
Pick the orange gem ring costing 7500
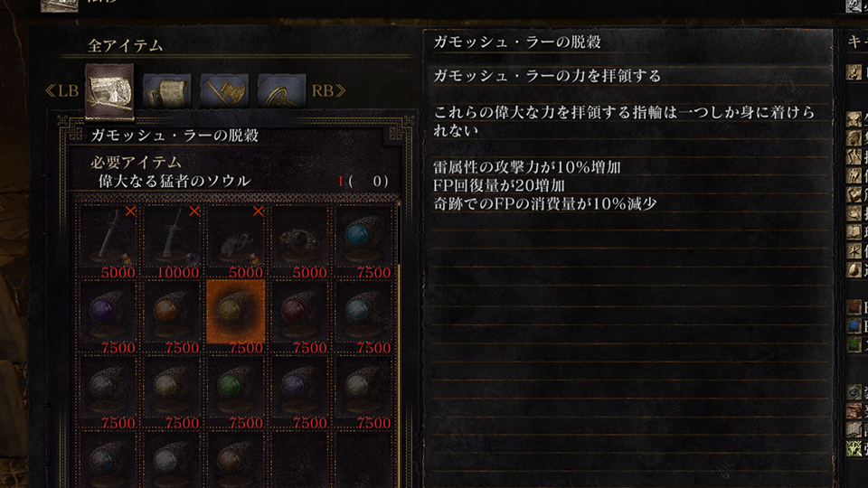click(x=172, y=316)
